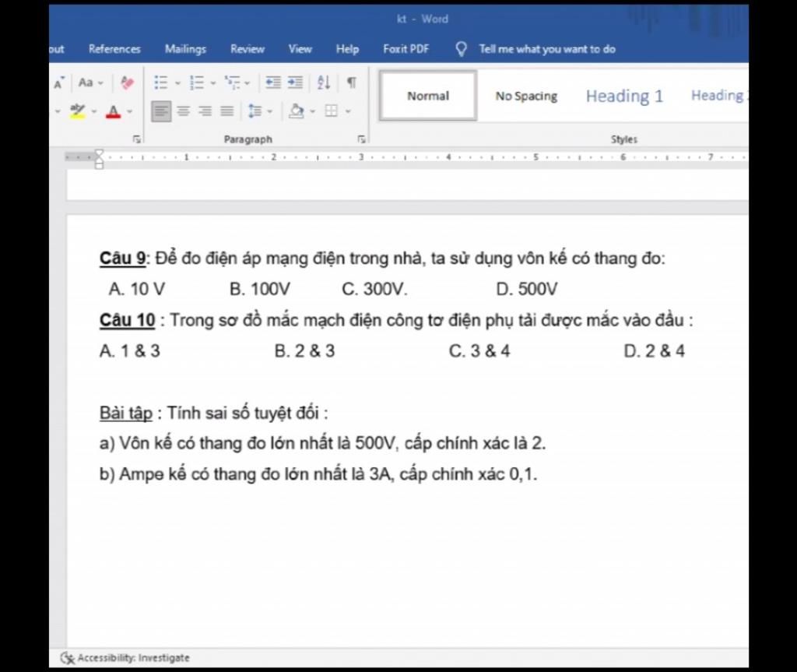Open the References ribbon tab
The height and width of the screenshot is (672, 797).
pos(114,49)
